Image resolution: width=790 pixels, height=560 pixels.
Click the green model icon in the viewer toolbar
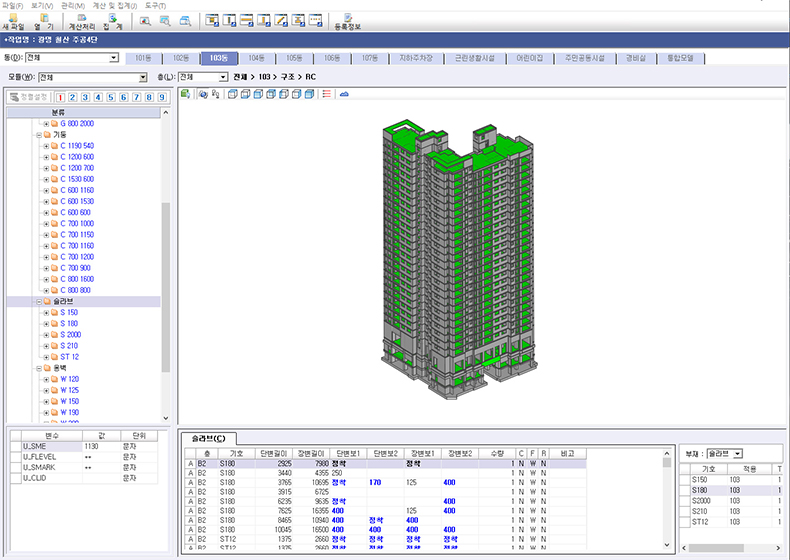[x=185, y=94]
